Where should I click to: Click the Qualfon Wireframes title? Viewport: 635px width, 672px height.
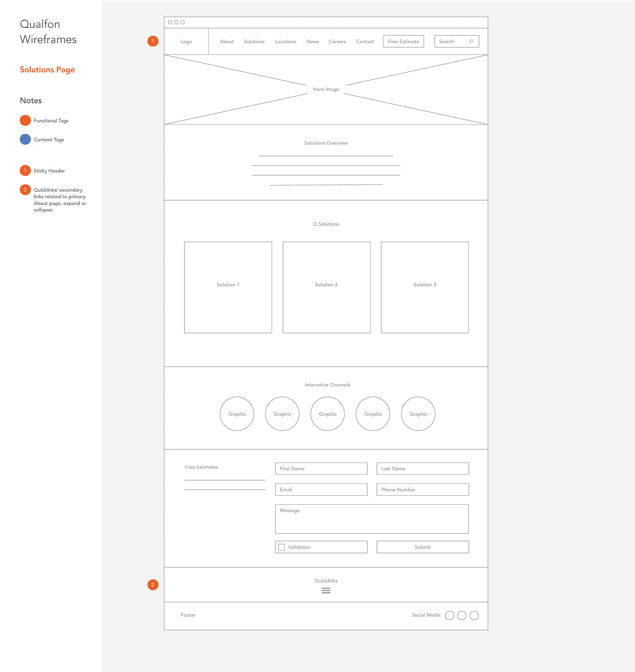[x=48, y=31]
